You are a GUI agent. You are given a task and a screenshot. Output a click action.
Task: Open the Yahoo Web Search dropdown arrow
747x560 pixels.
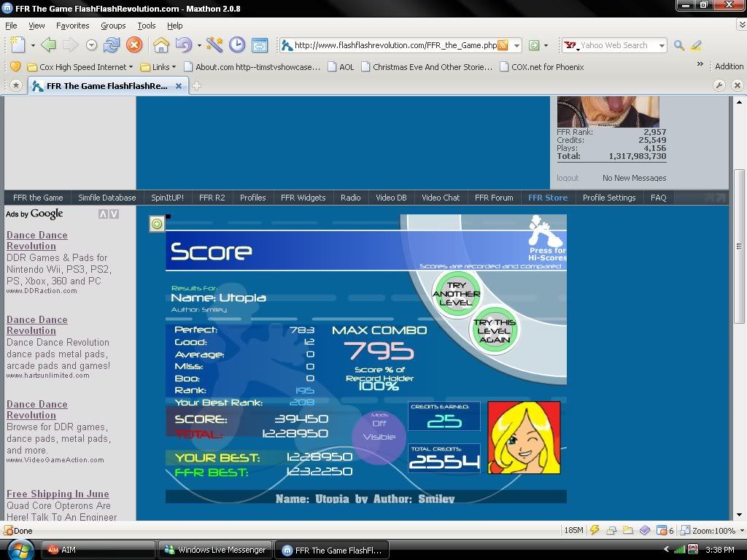point(662,45)
